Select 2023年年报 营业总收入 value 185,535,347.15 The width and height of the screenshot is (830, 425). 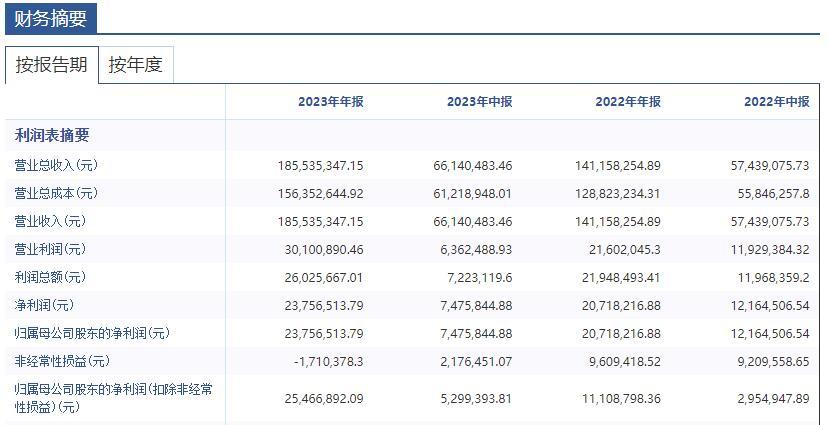[x=321, y=166]
